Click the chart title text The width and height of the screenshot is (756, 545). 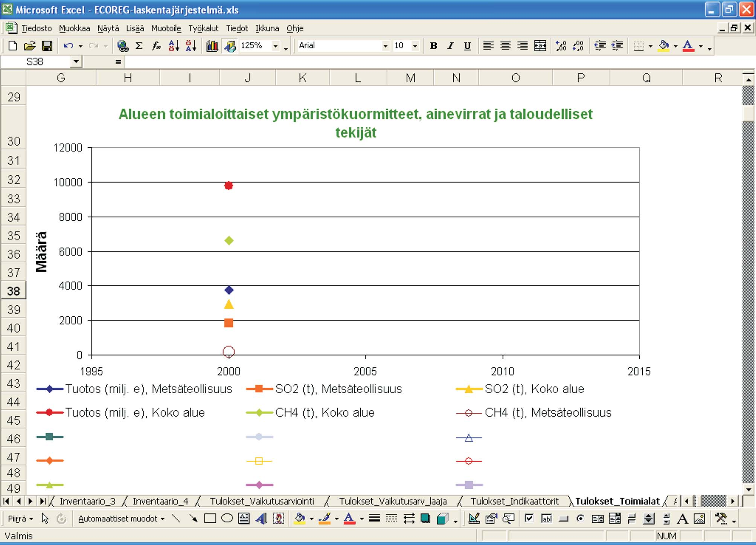tap(356, 123)
